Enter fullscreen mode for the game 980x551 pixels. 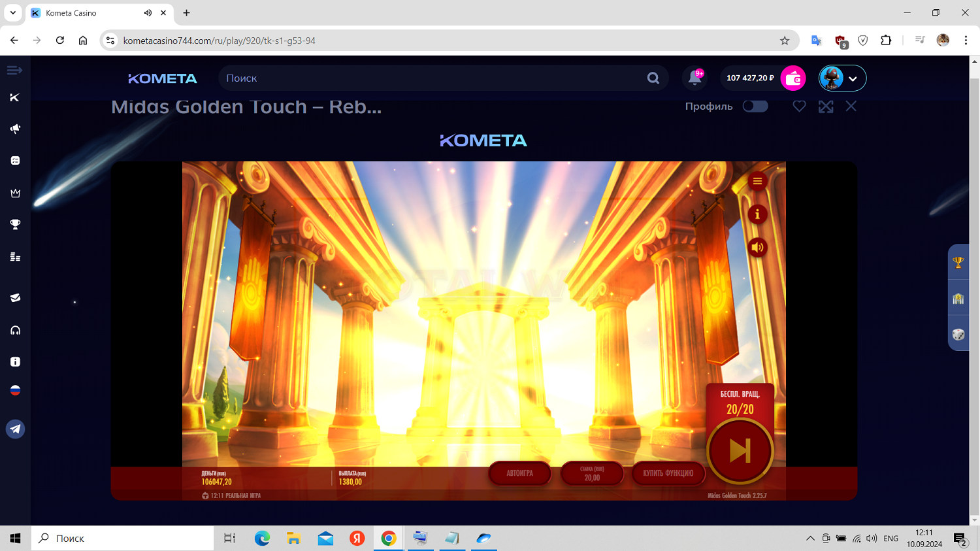pos(826,107)
